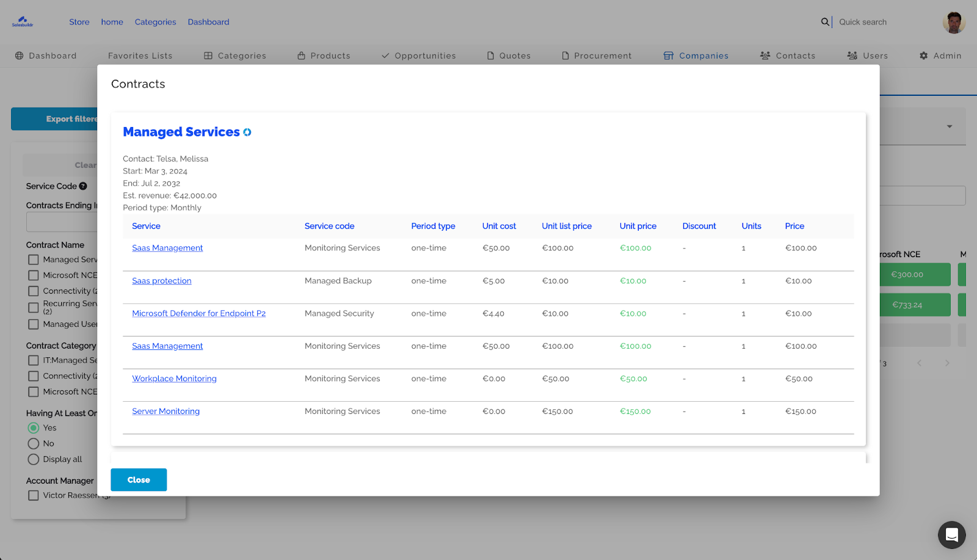Click the green €300.00 cell
Screen dimensions: 977x560
pos(915,275)
